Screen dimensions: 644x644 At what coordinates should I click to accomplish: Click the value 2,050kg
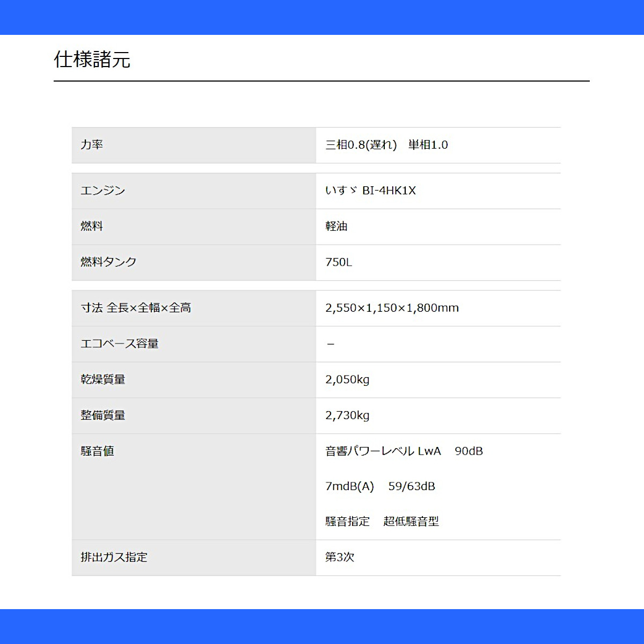tap(347, 380)
